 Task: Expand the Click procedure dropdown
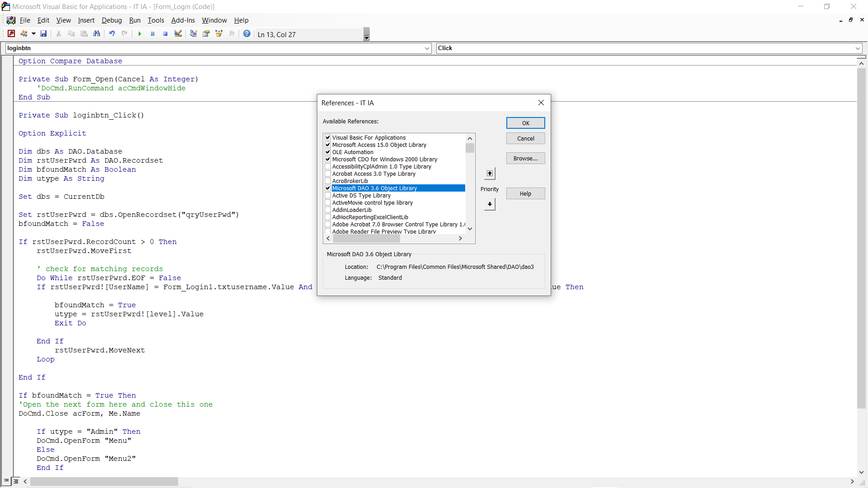tap(858, 48)
